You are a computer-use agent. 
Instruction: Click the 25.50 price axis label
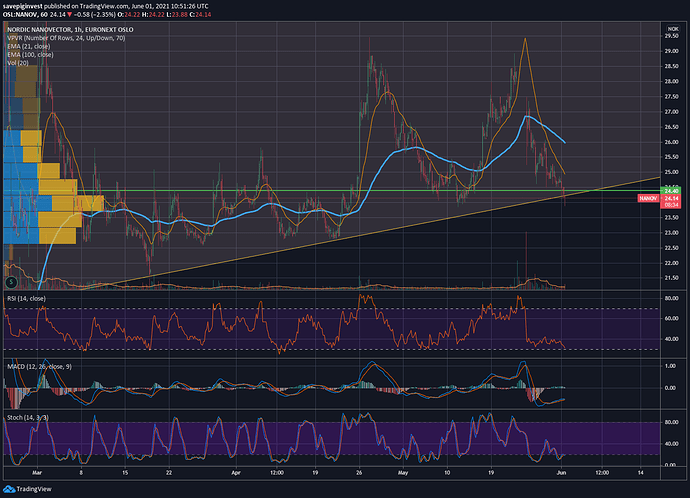pyautogui.click(x=672, y=157)
